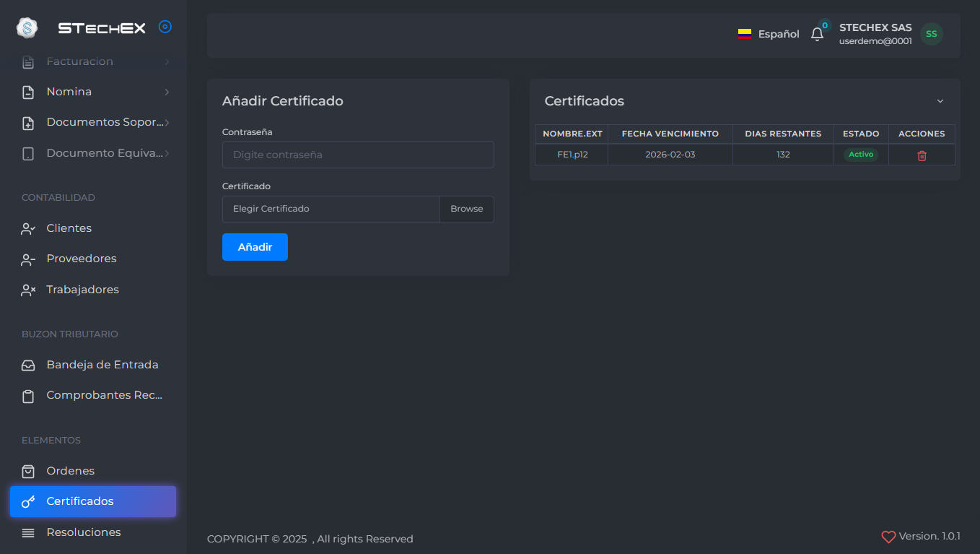Go to Resoluciones menu item
This screenshot has height=554, width=980.
click(x=83, y=532)
